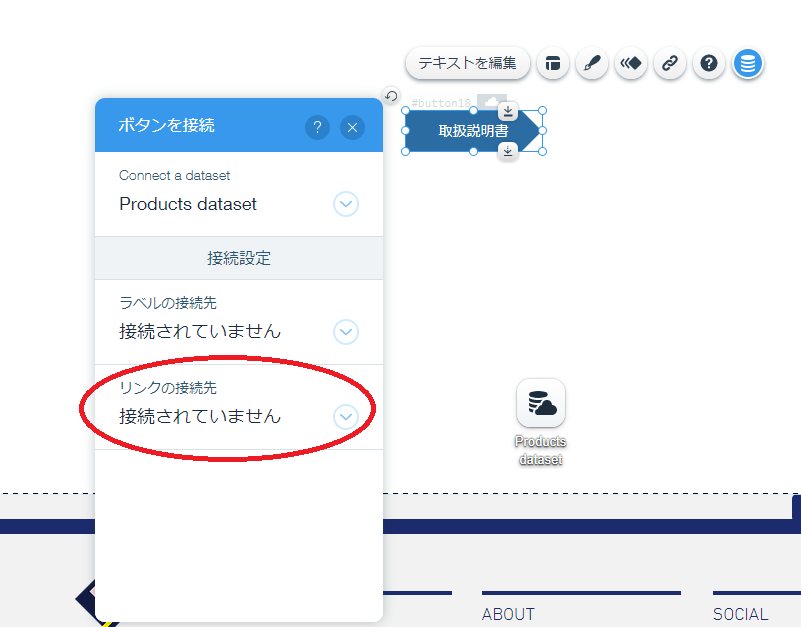Click the Connect a dataset label
This screenshot has height=627, width=801.
click(175, 175)
